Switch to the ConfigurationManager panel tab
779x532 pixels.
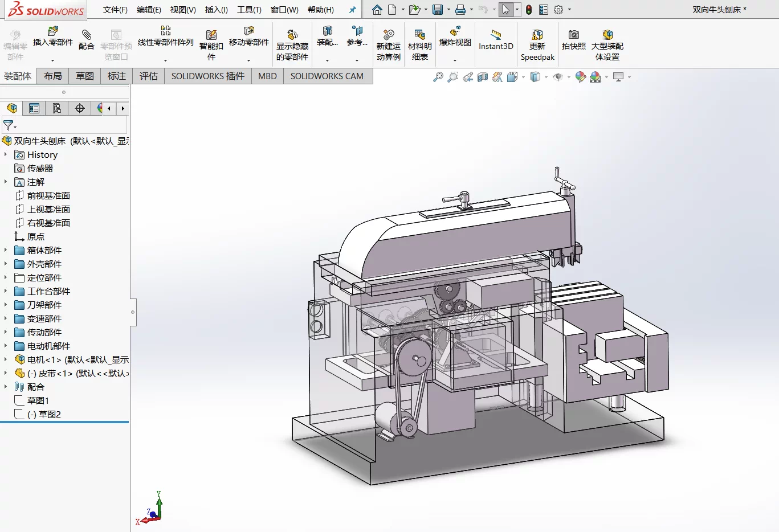[57, 108]
